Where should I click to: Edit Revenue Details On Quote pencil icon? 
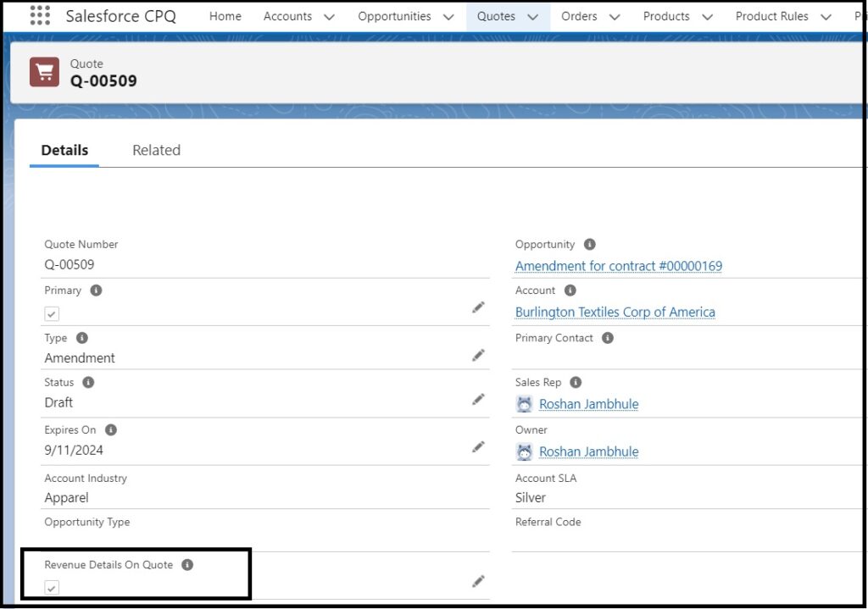tap(478, 581)
